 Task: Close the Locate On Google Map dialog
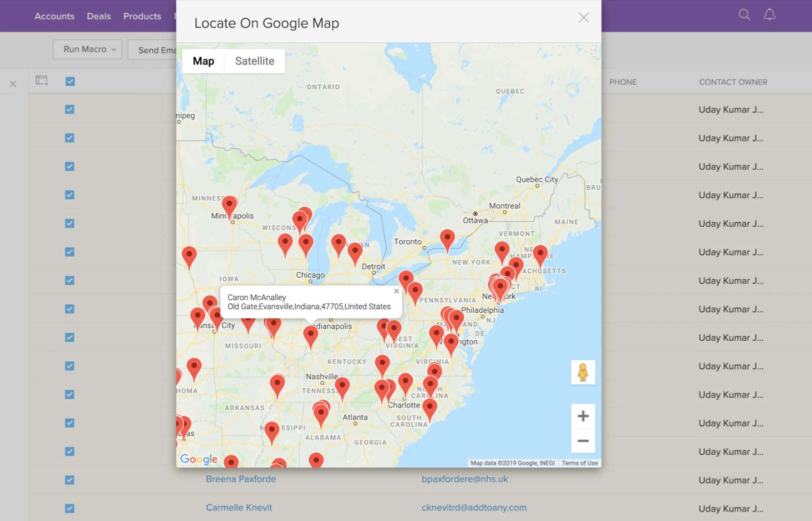pyautogui.click(x=584, y=18)
